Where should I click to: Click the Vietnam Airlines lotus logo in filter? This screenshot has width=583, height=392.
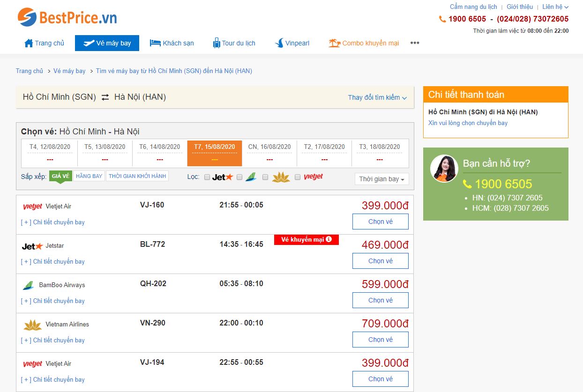point(281,177)
